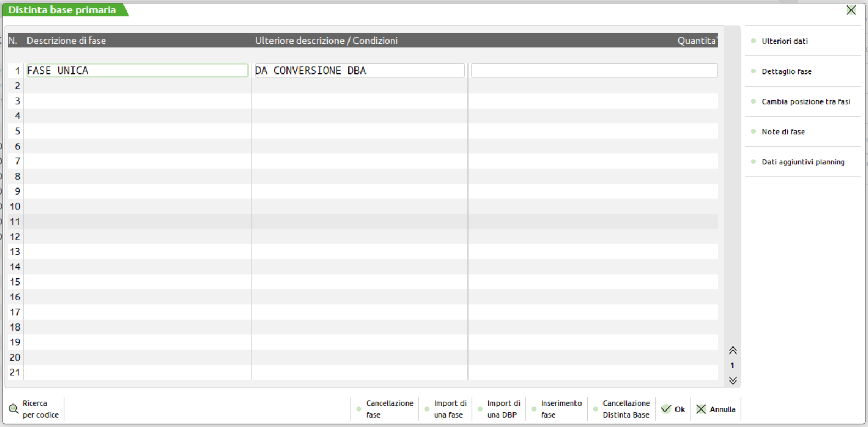868x427 pixels.
Task: Click the Ricerca per codice magnifier icon
Action: pos(14,409)
